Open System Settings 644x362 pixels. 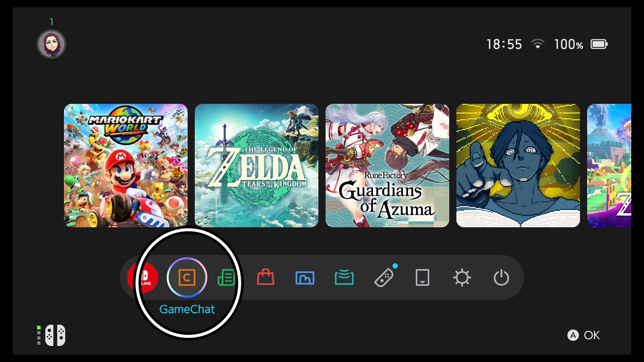[462, 277]
